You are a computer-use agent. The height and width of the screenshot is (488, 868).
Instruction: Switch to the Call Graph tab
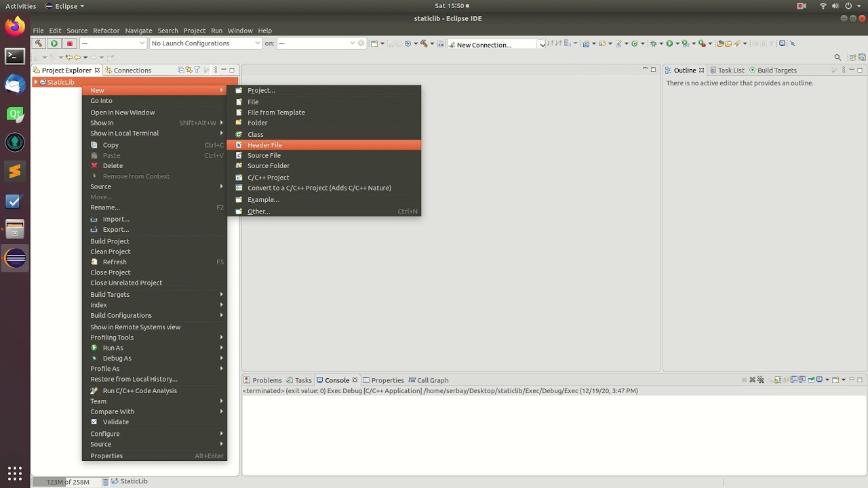(x=428, y=380)
